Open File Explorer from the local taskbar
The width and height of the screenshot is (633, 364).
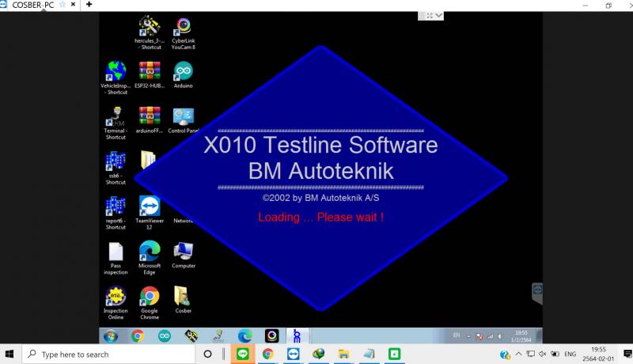(x=343, y=355)
